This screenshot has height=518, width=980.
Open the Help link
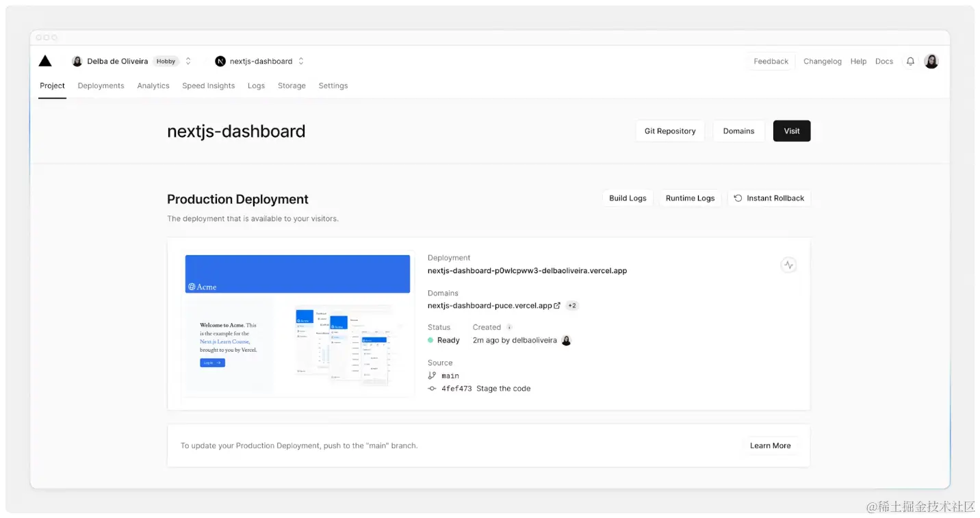click(x=859, y=62)
